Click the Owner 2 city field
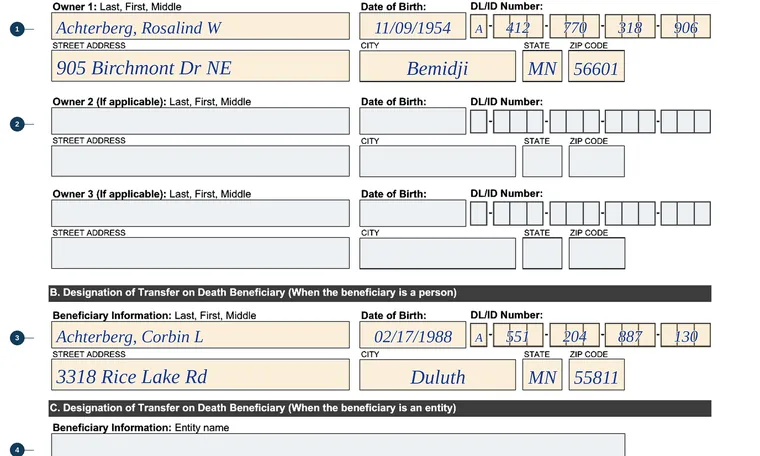This screenshot has height=456, width=760. (438, 161)
